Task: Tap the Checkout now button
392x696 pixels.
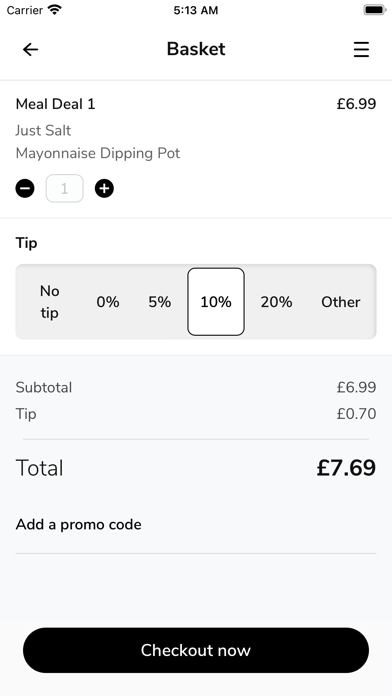Action: (196, 650)
